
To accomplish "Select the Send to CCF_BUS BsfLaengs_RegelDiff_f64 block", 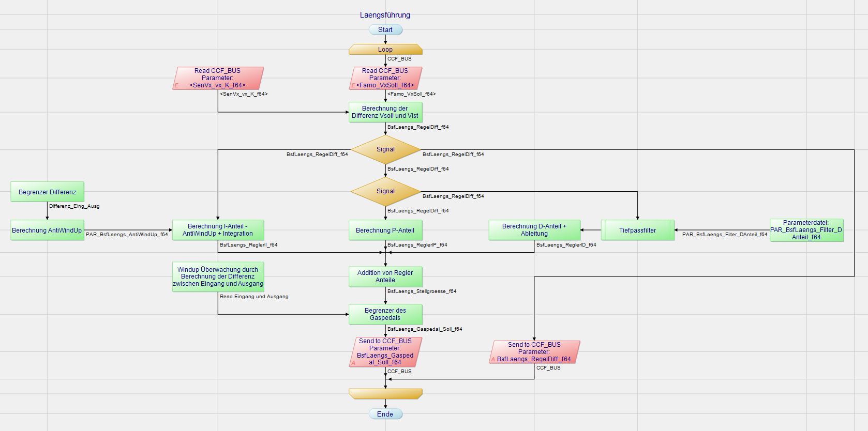I will pos(534,352).
